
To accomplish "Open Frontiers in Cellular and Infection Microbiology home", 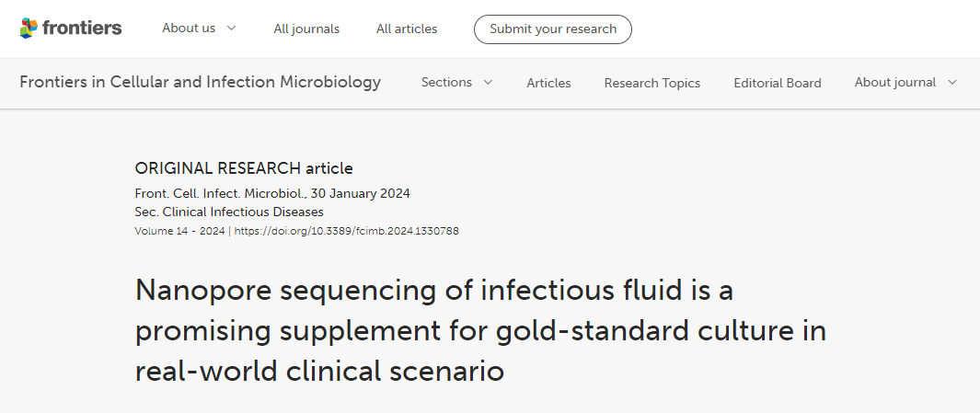I will pyautogui.click(x=200, y=82).
